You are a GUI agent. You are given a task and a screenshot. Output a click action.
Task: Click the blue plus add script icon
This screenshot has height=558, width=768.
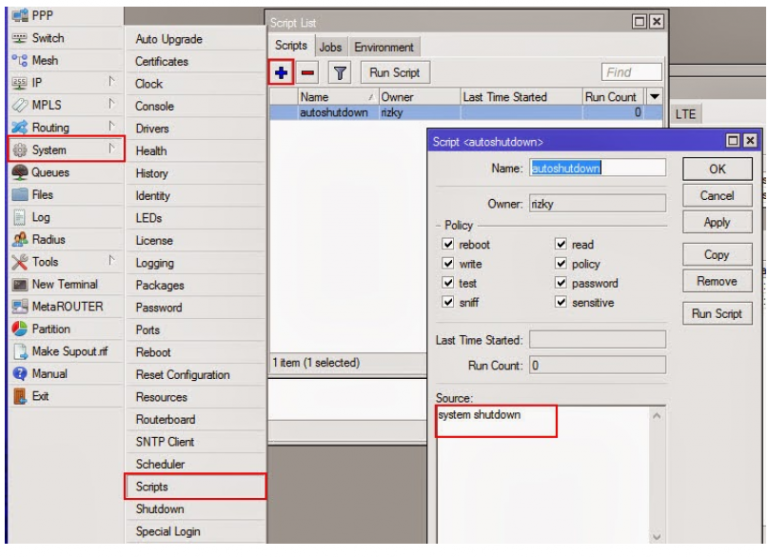[281, 72]
